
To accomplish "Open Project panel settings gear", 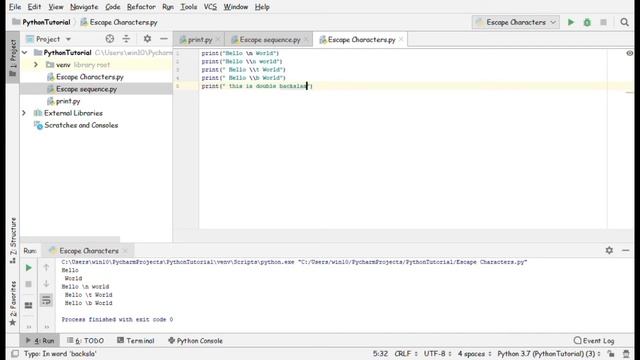I will (x=147, y=39).
